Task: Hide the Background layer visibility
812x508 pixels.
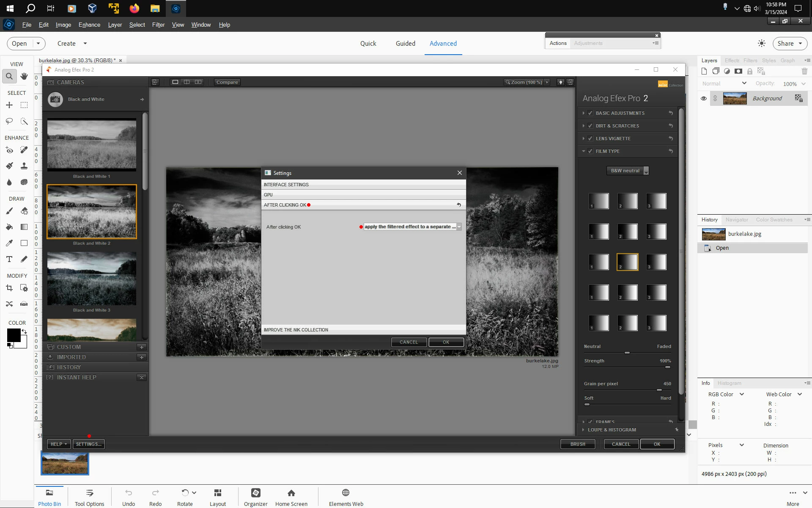Action: pos(704,98)
